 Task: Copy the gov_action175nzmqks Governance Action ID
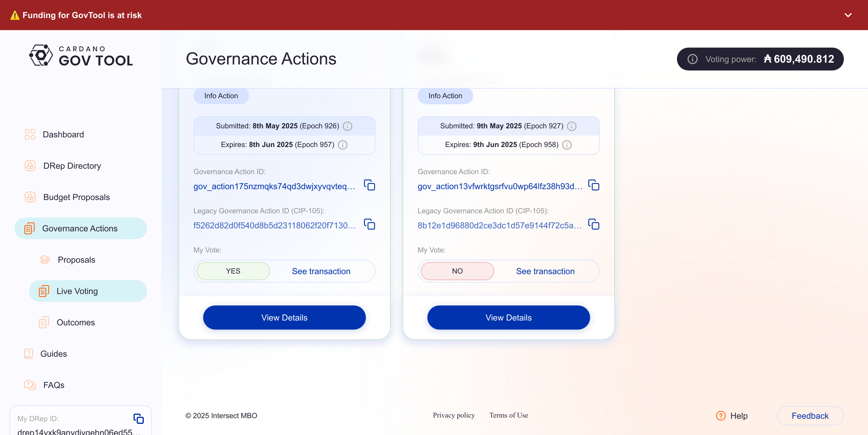point(369,185)
